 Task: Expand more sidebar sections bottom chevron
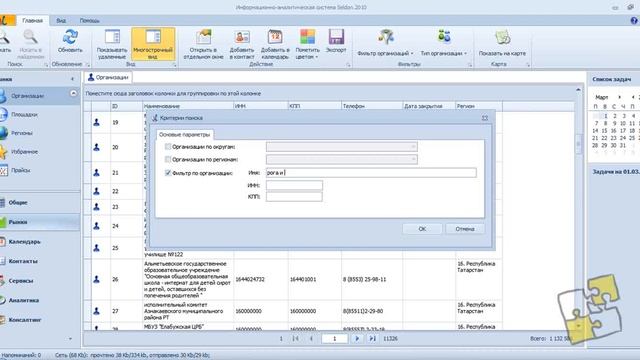[70, 339]
